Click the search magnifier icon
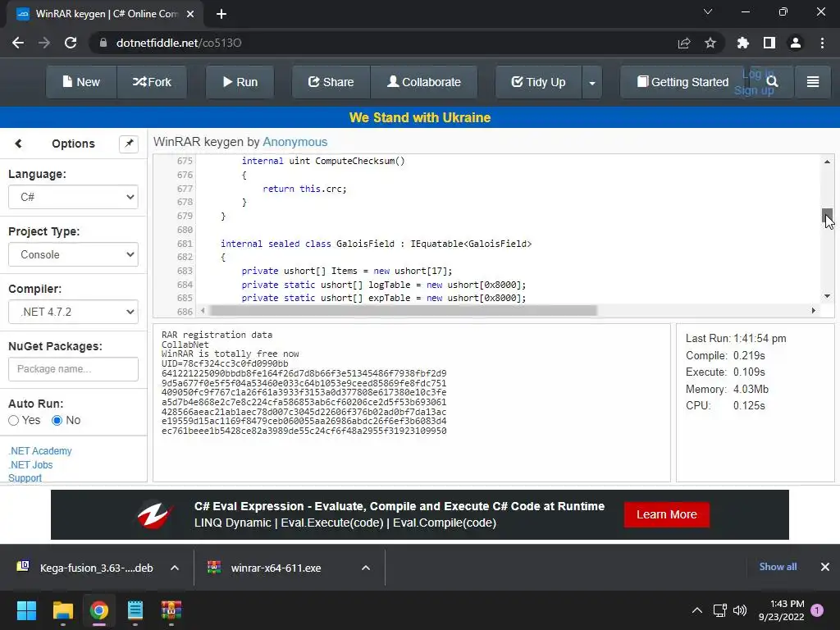 point(772,81)
